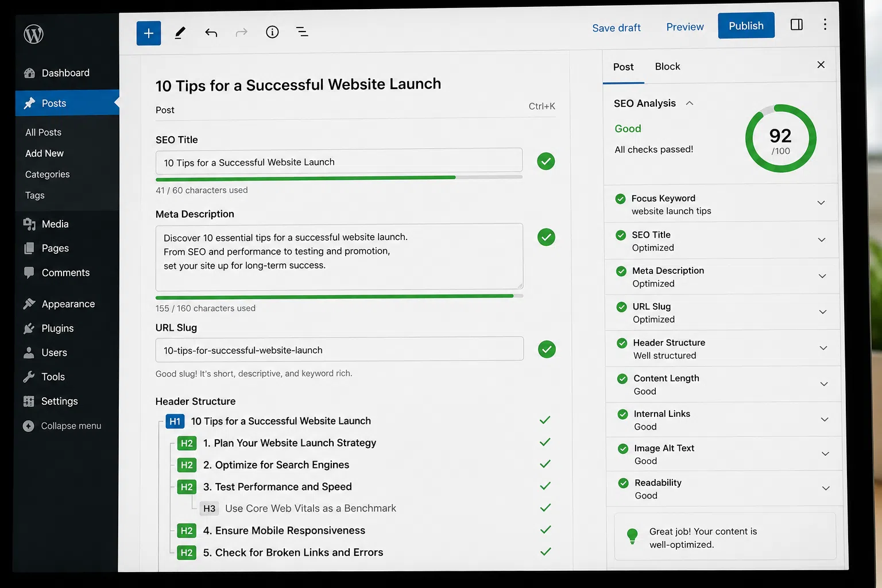Image resolution: width=882 pixels, height=588 pixels.
Task: Click the lightbulb icon in the Great job notice
Action: tap(632, 536)
